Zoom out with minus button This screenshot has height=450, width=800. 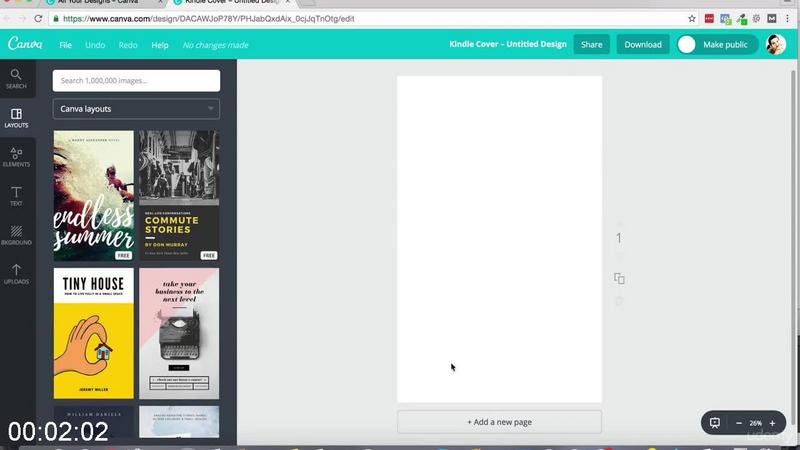click(x=738, y=423)
